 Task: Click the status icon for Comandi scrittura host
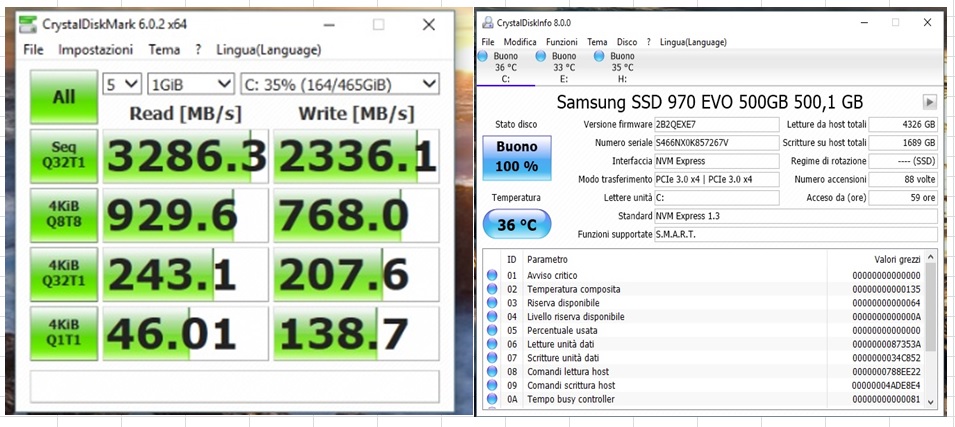pyautogui.click(x=492, y=386)
